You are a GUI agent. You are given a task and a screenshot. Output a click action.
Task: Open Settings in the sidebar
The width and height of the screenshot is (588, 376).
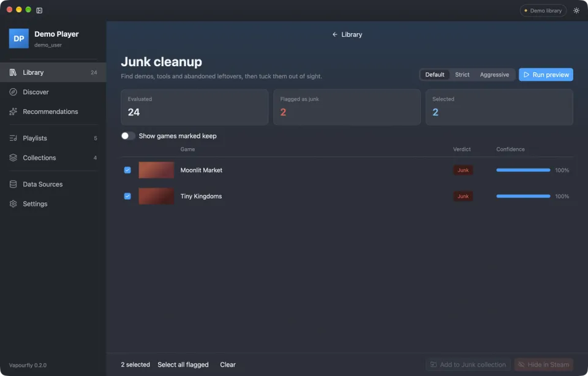(x=53, y=203)
